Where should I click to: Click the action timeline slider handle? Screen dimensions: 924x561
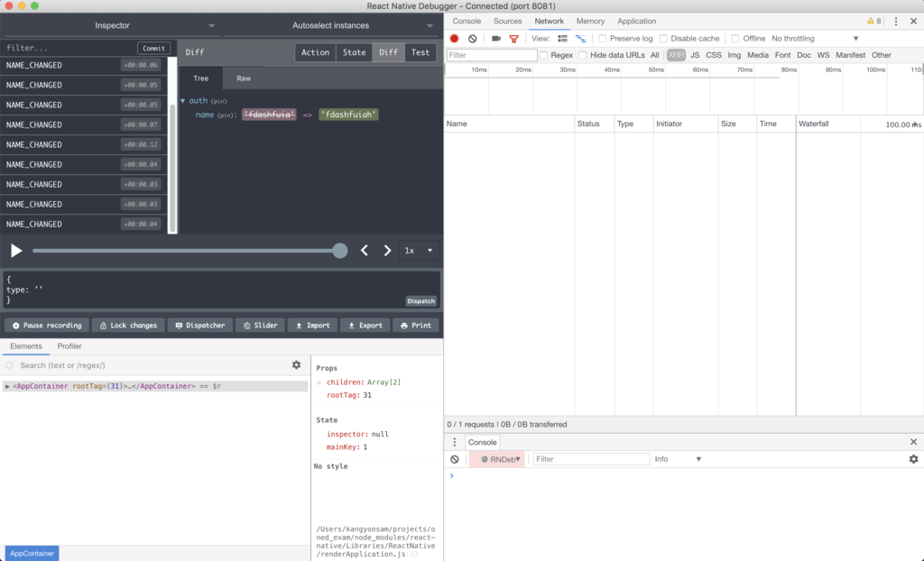340,251
